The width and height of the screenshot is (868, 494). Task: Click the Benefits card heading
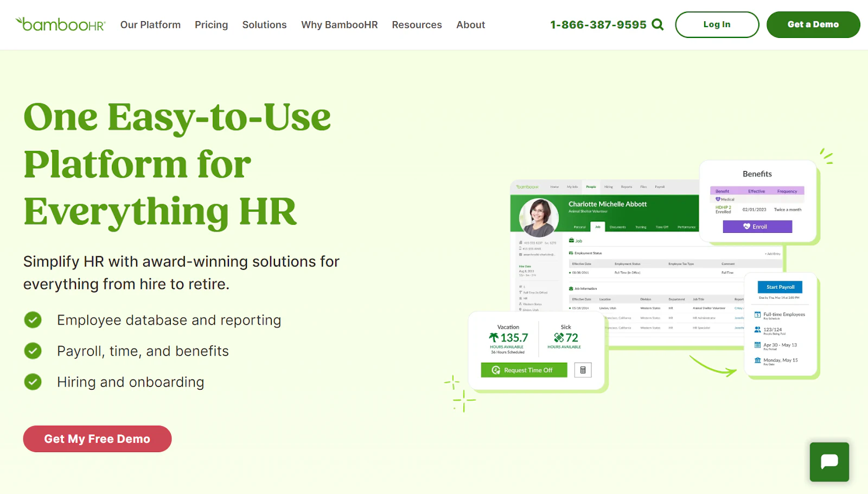(757, 174)
